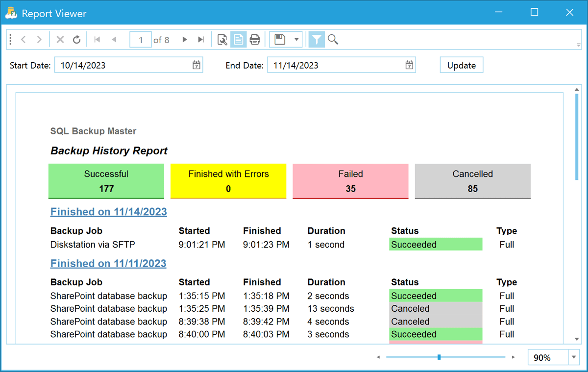
Task: Cancel report rendering with the X icon
Action: (60, 40)
